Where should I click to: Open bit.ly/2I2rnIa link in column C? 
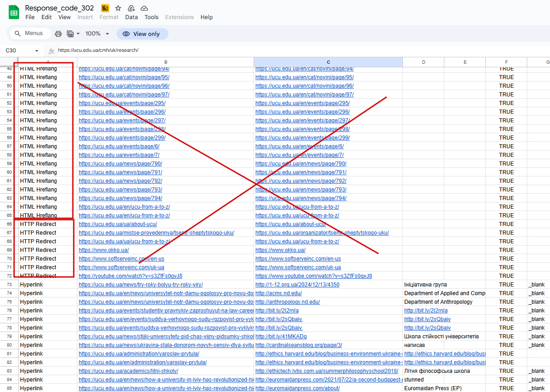[277, 311]
